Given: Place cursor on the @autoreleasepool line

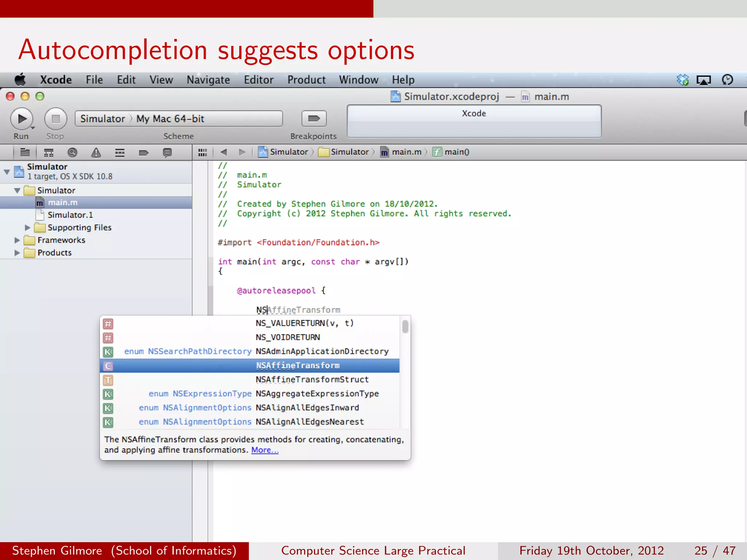Looking at the screenshot, I should [281, 291].
